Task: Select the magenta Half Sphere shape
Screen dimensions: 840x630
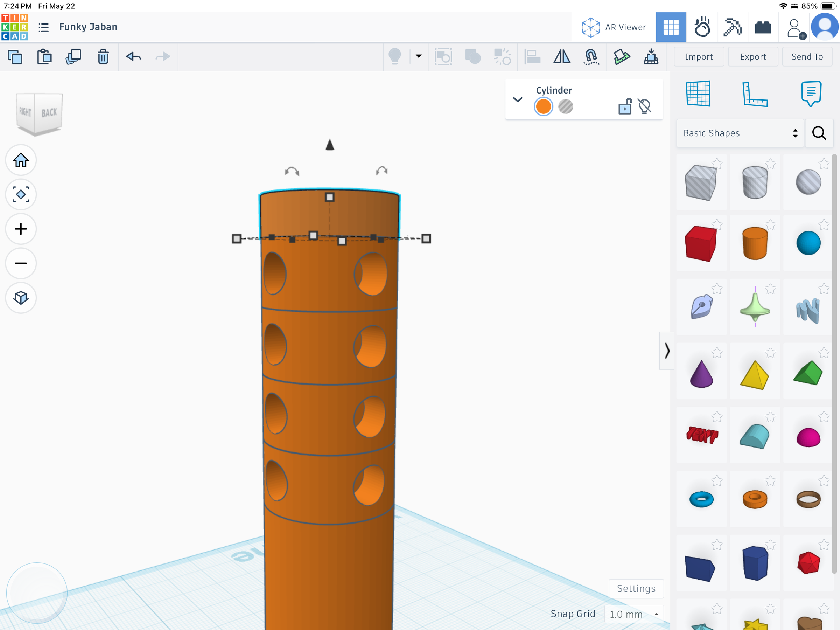Action: coord(808,437)
